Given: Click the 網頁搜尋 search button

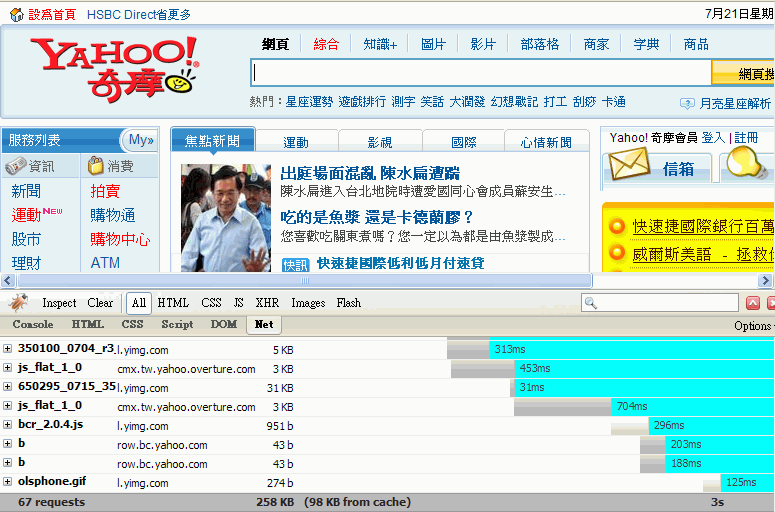Looking at the screenshot, I should pos(743,74).
